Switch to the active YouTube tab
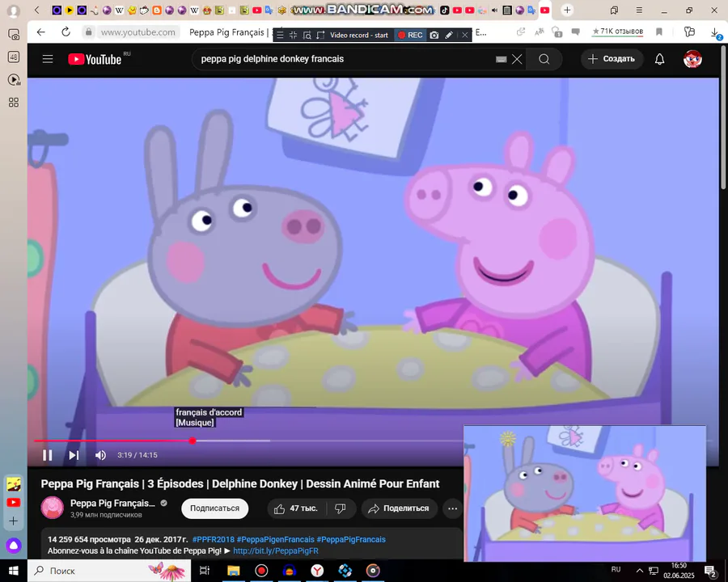 pos(545,10)
